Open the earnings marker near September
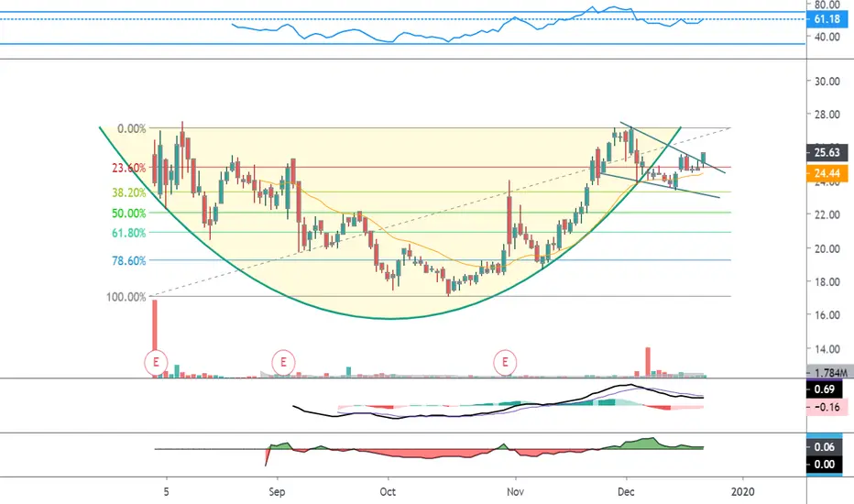854x504 pixels. tap(283, 362)
